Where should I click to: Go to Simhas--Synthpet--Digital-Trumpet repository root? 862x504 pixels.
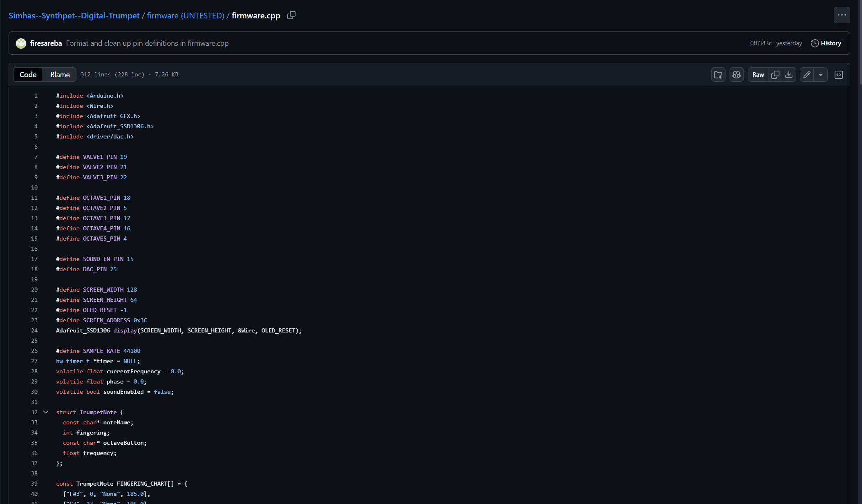tap(74, 16)
